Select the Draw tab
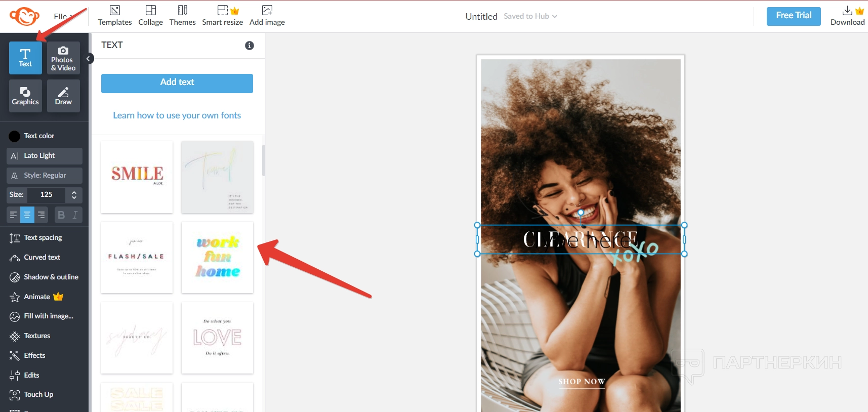The image size is (868, 412). pyautogui.click(x=63, y=96)
